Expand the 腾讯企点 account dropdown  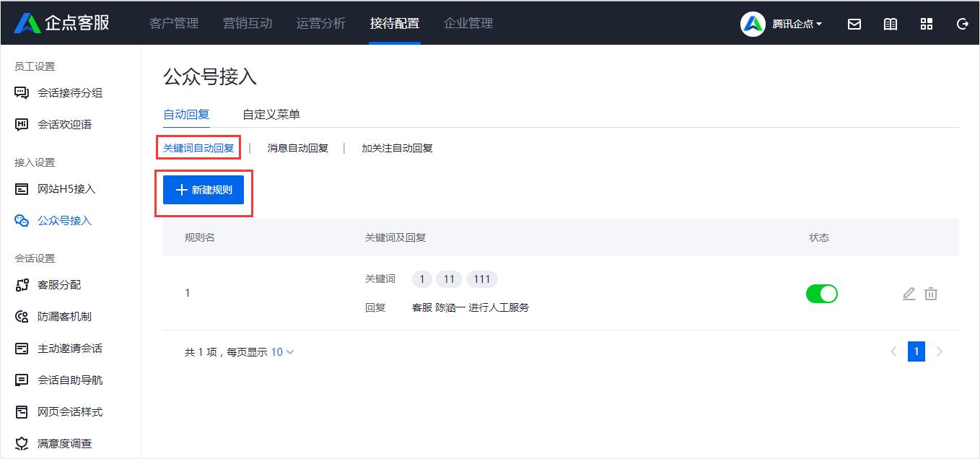point(794,23)
